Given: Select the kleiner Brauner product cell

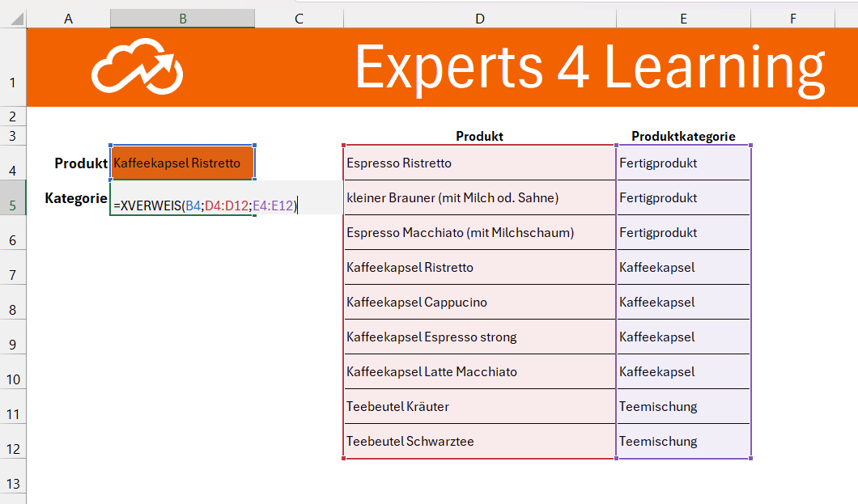Looking at the screenshot, I should point(479,198).
